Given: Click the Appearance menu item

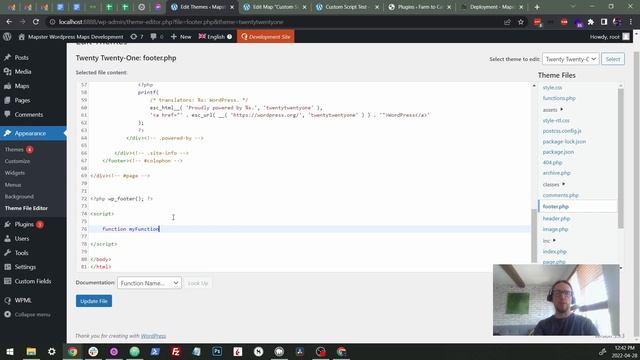Looking at the screenshot, I should click(30, 133).
